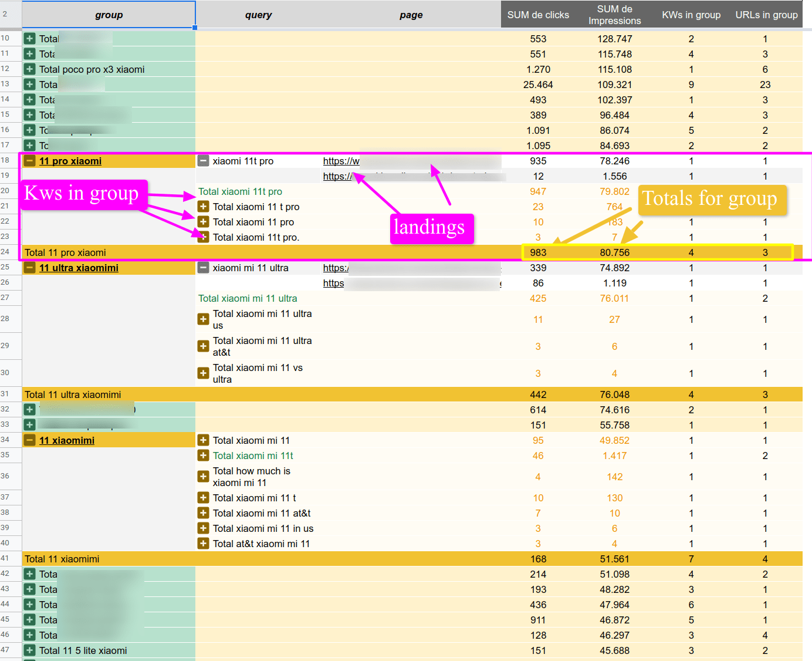
Task: Collapse the 11 xiaomimi group
Action: (30, 440)
